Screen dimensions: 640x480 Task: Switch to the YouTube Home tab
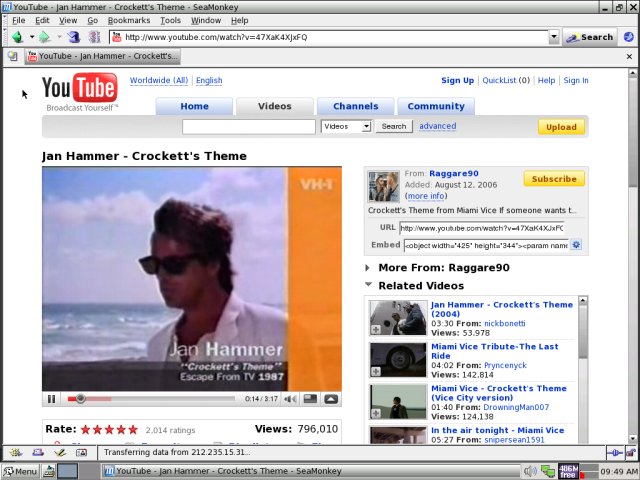pos(194,106)
